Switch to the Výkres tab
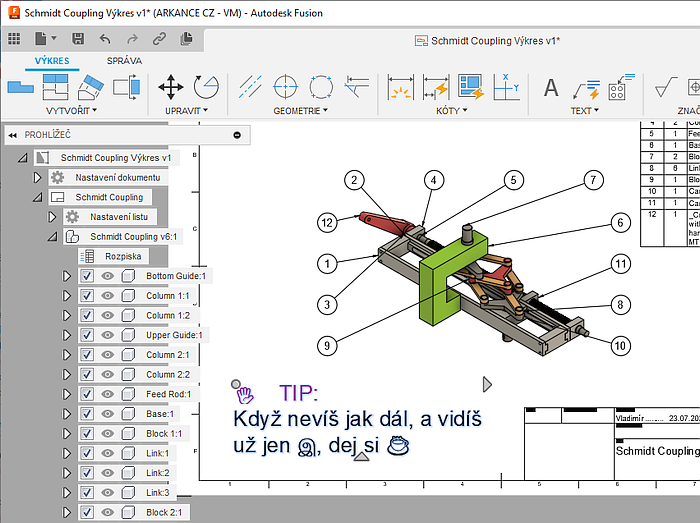Image resolution: width=700 pixels, height=523 pixels. click(x=51, y=61)
